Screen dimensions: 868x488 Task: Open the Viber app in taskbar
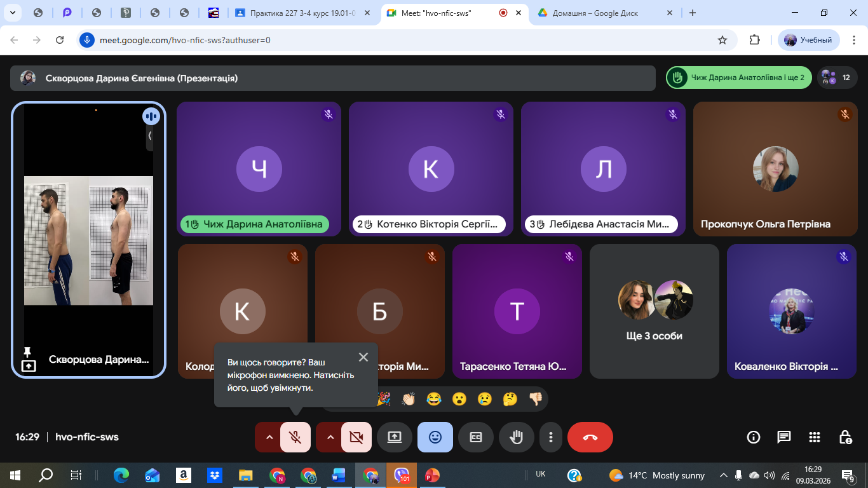click(x=402, y=475)
